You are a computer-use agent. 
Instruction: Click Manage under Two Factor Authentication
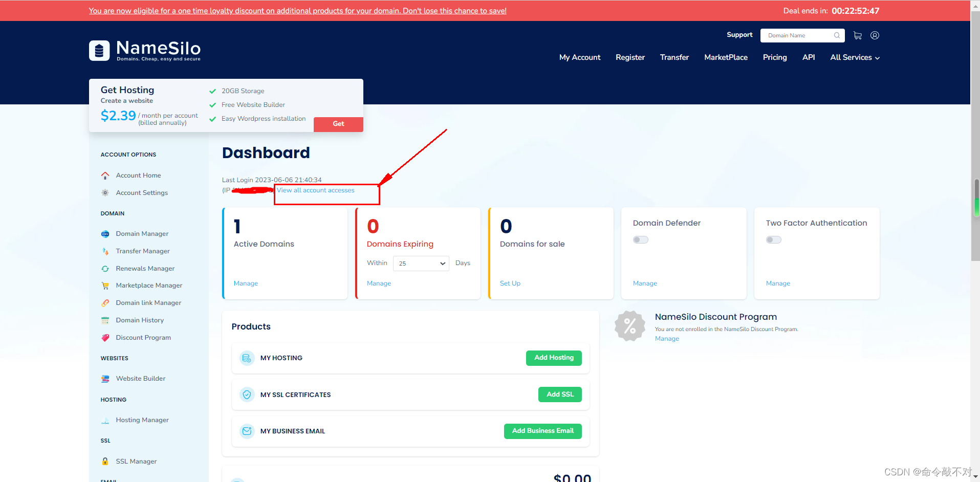tap(778, 283)
